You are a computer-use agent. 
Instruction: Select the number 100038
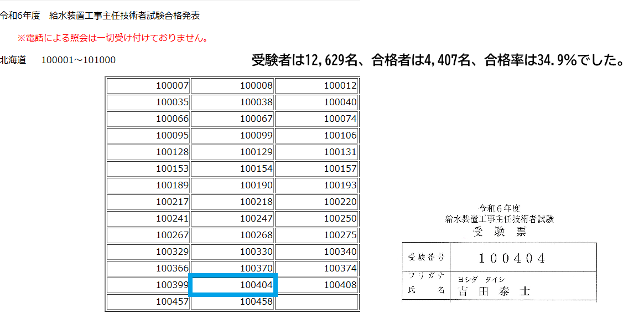[x=256, y=102]
